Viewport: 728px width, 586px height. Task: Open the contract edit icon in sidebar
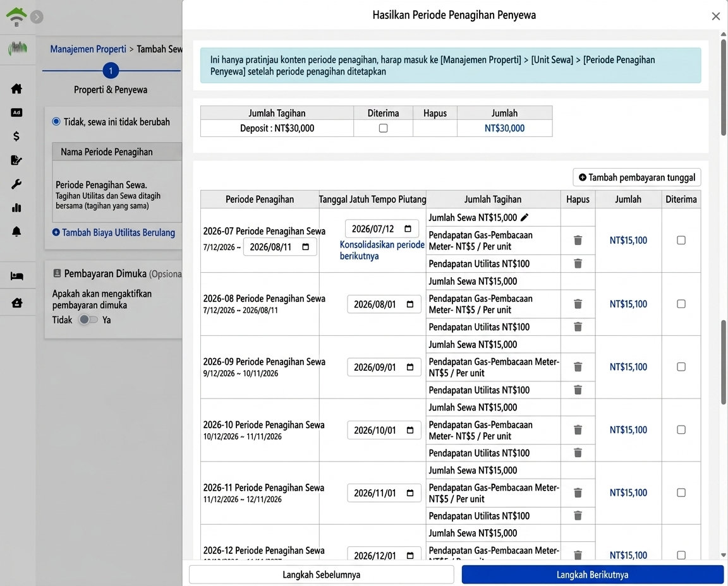(16, 160)
